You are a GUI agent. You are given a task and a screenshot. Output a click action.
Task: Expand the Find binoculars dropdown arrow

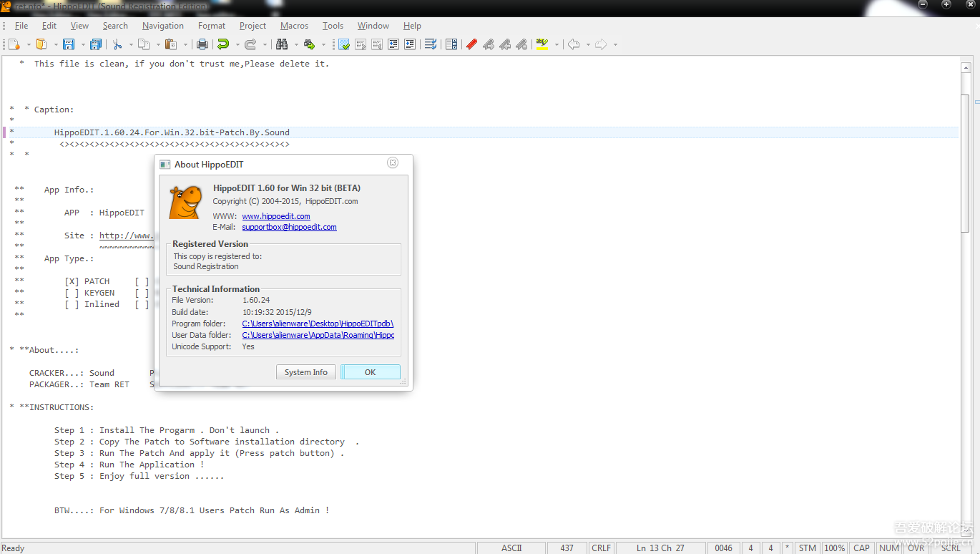[x=296, y=44]
